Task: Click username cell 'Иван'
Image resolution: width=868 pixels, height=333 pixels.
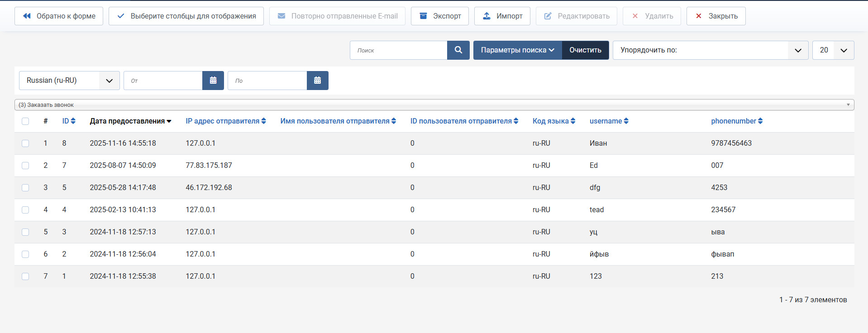Action: point(598,143)
